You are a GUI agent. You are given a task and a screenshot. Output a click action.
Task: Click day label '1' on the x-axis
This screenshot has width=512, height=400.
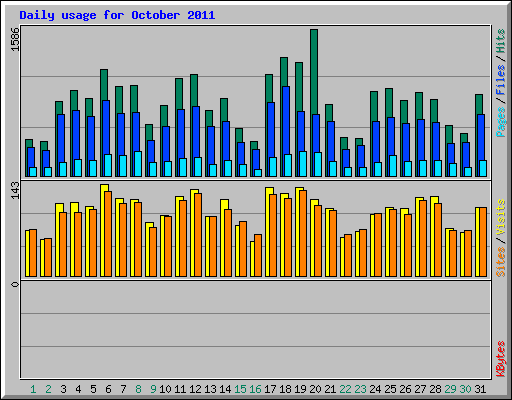click(x=33, y=389)
